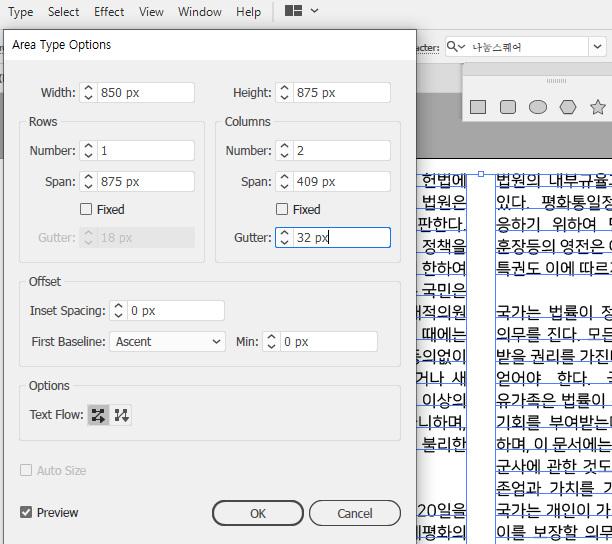The width and height of the screenshot is (612, 544).
Task: Click the shapes panel drag grip
Action: 556,81
